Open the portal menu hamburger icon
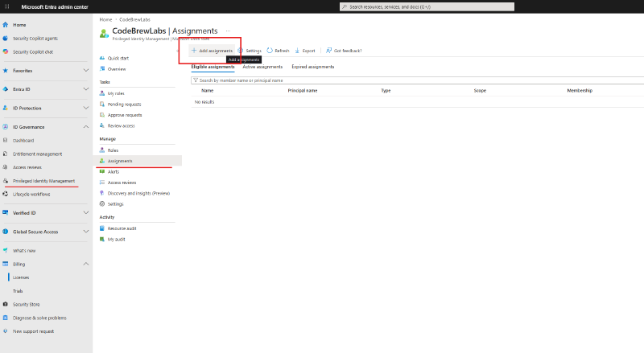The width and height of the screenshot is (644, 353). click(x=6, y=6)
